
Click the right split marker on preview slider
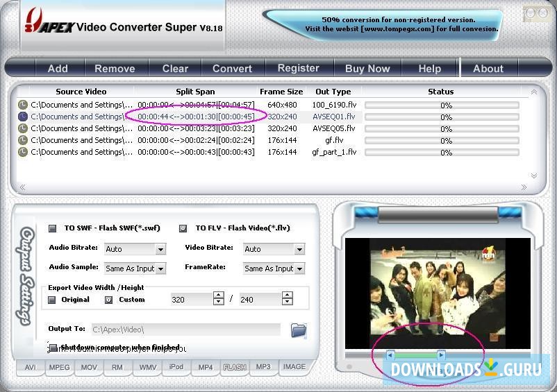441,355
